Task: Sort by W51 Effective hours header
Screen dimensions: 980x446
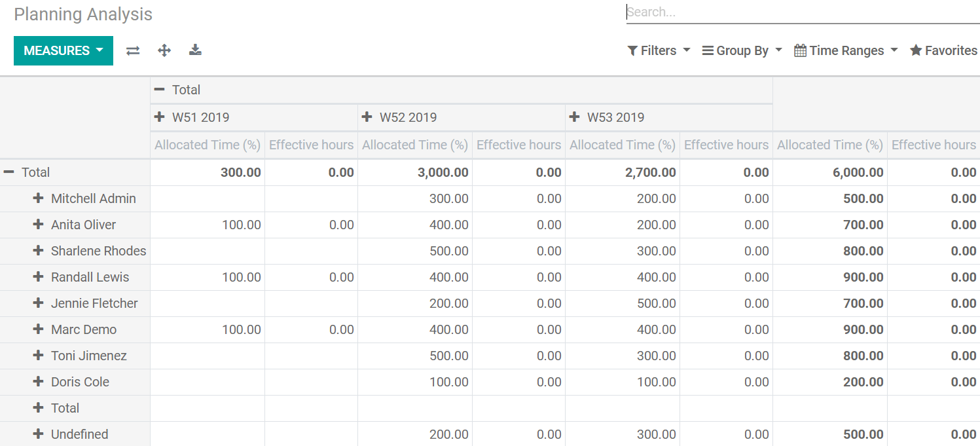Action: [x=312, y=145]
